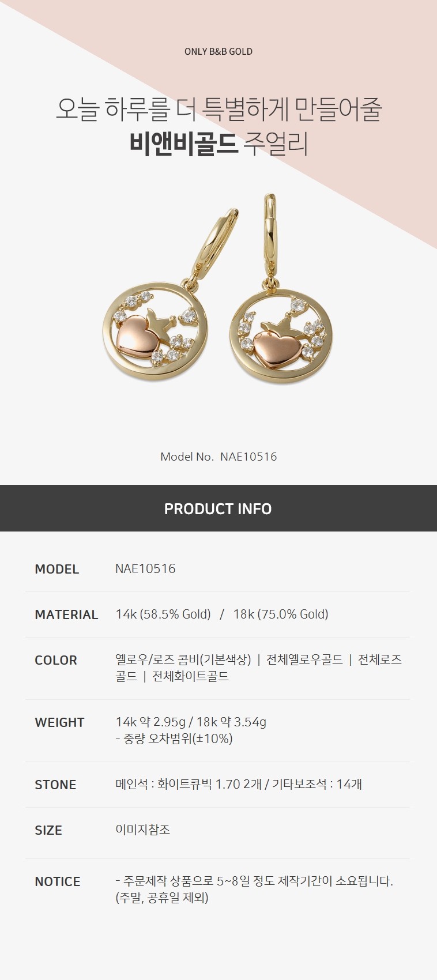Screen dimensions: 437x980
Task: Click the SIZE value 이미지참조
Action: tap(142, 830)
